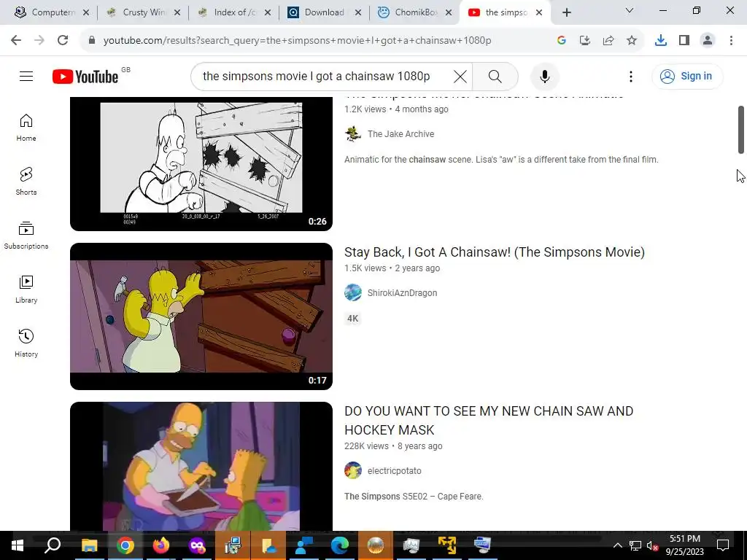Image resolution: width=747 pixels, height=560 pixels.
Task: Bookmark this page with the star
Action: (x=632, y=40)
